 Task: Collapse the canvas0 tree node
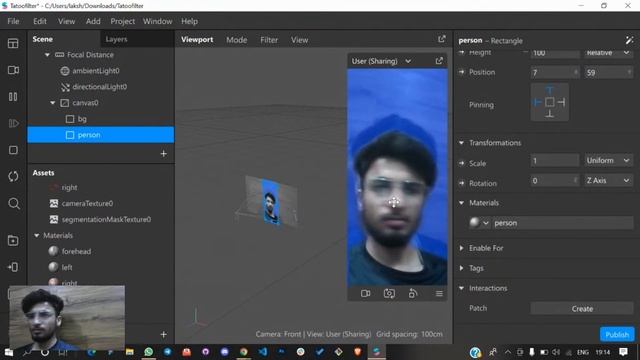pos(53,103)
